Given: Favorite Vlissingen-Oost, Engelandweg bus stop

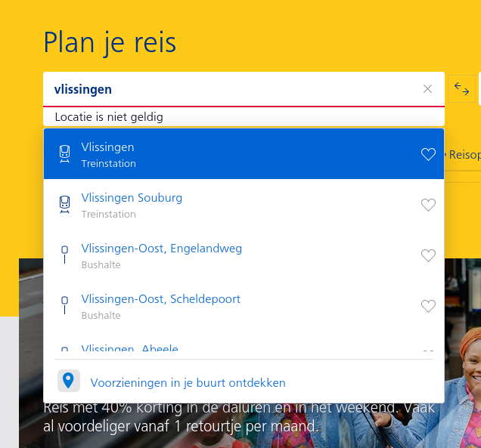Looking at the screenshot, I should [428, 255].
